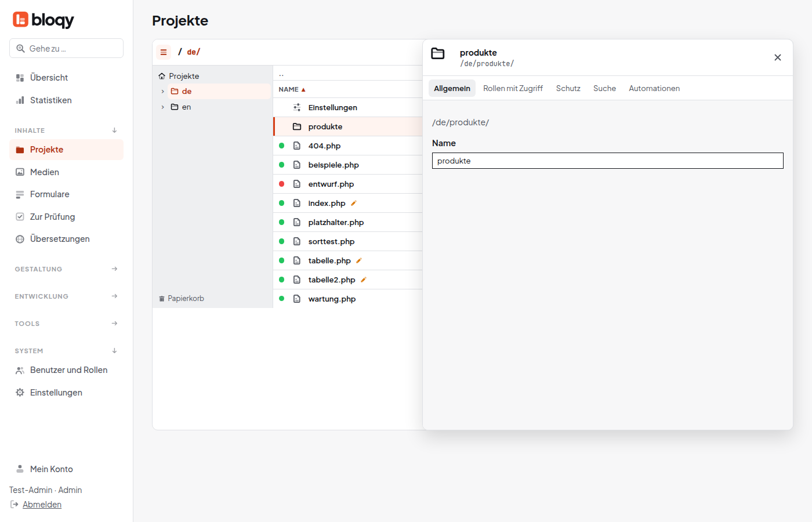The height and width of the screenshot is (522, 812).
Task: Select the wartung.php file row
Action: (x=348, y=299)
